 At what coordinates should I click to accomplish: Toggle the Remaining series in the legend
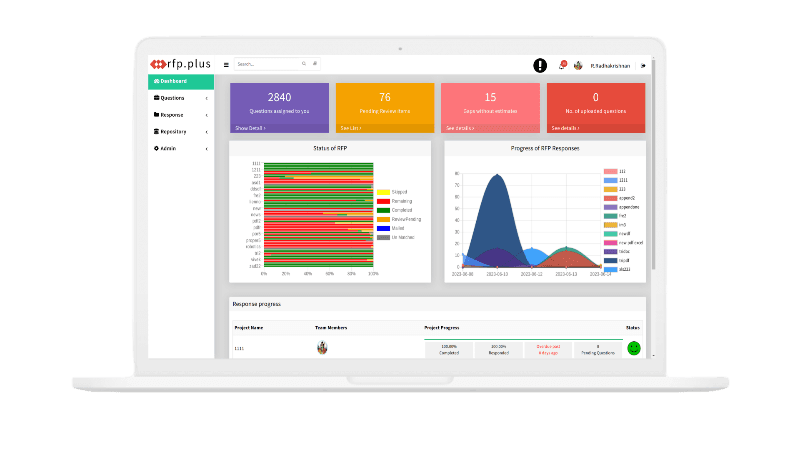click(x=383, y=200)
